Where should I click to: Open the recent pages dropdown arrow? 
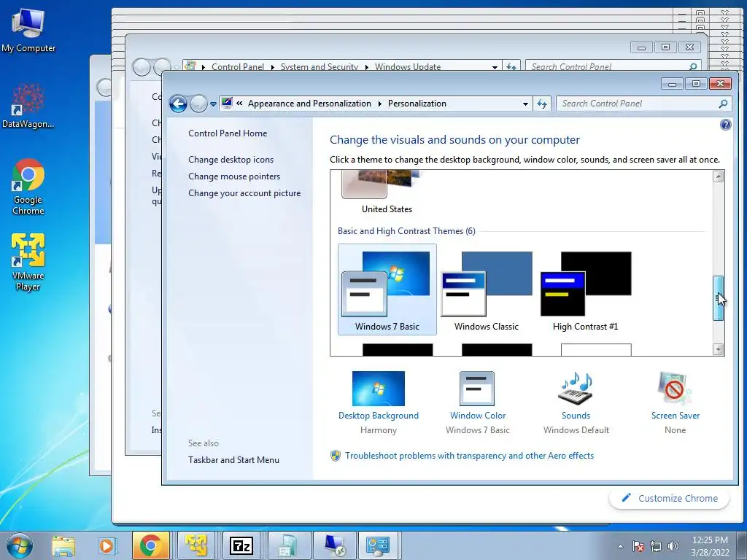213,104
